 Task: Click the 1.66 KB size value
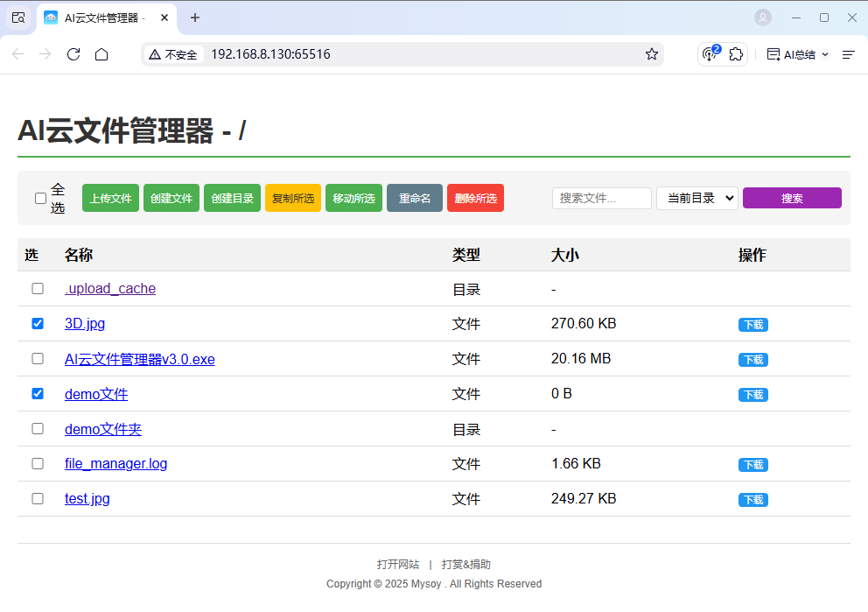pyautogui.click(x=576, y=463)
